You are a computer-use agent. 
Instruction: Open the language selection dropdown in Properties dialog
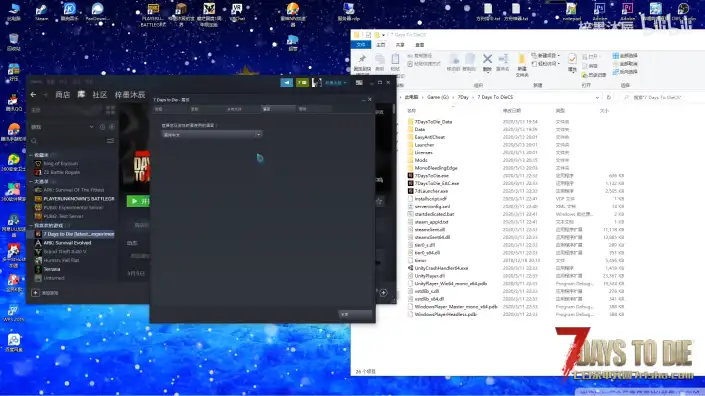pyautogui.click(x=211, y=134)
